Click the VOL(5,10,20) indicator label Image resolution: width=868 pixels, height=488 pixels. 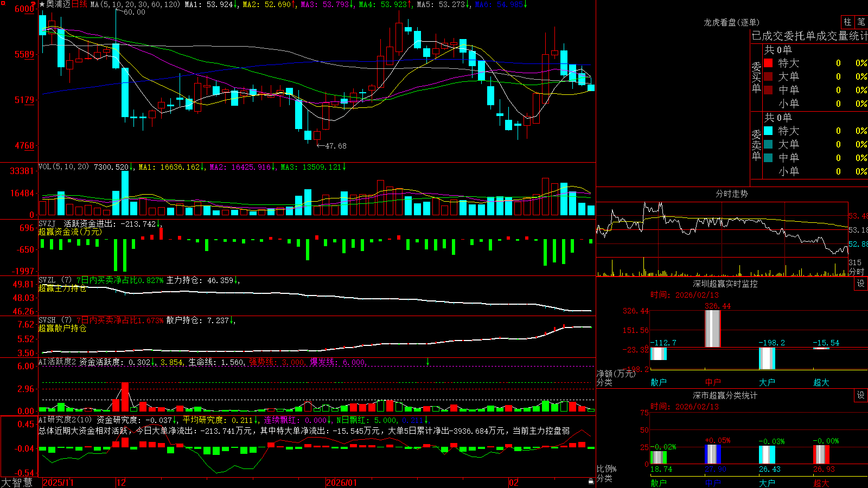pos(64,167)
